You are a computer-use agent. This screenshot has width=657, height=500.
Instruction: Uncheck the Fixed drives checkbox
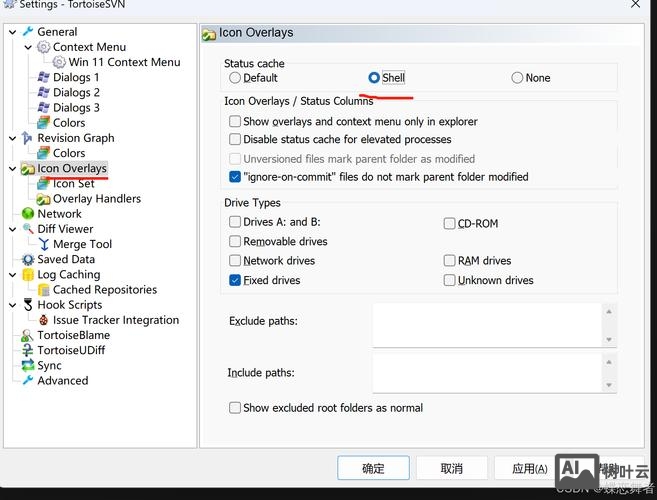tap(235, 280)
